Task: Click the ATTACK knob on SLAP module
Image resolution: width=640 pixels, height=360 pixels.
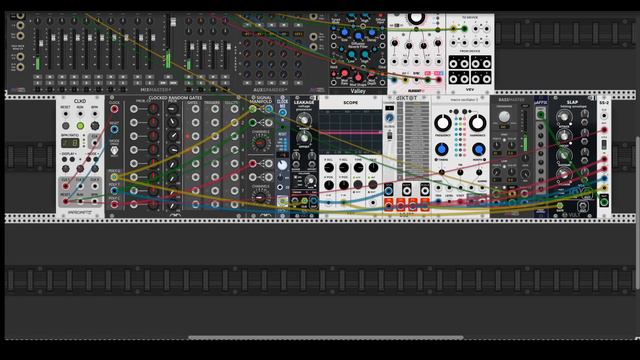Action: [x=563, y=118]
